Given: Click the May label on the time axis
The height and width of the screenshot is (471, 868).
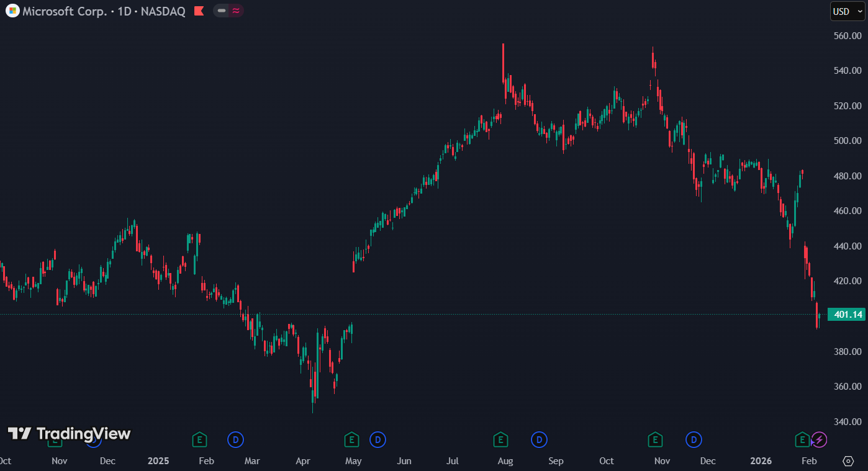Looking at the screenshot, I should [353, 461].
